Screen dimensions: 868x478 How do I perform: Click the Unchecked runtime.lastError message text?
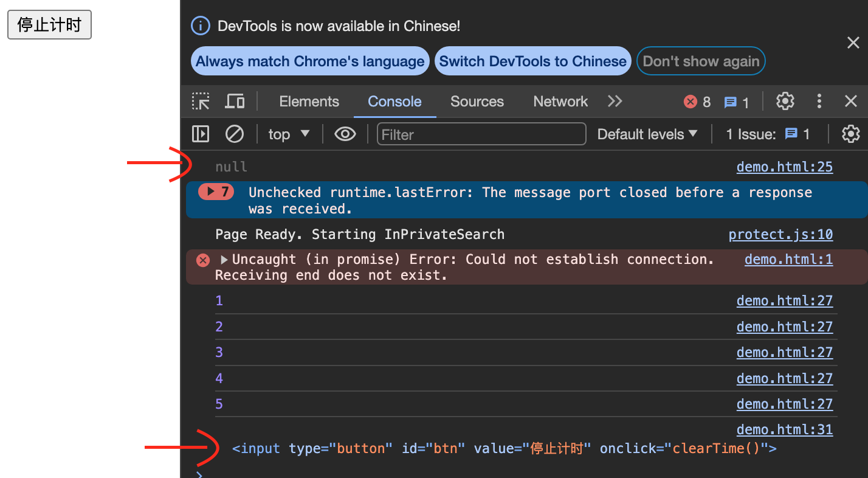click(x=530, y=200)
